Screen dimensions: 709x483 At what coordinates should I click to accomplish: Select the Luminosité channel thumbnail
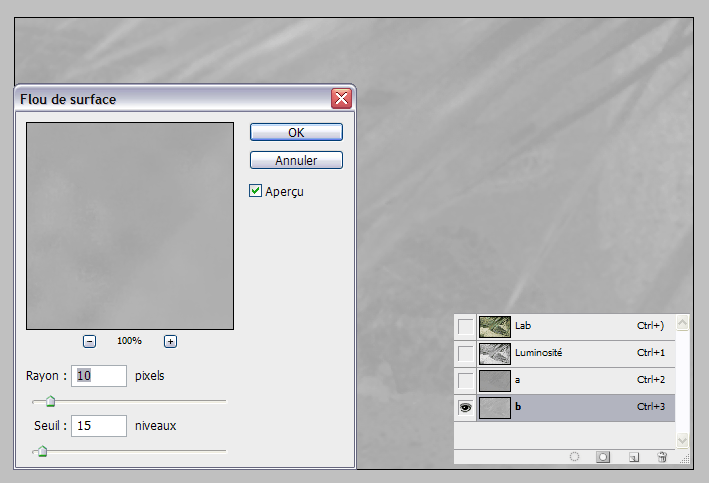[495, 354]
